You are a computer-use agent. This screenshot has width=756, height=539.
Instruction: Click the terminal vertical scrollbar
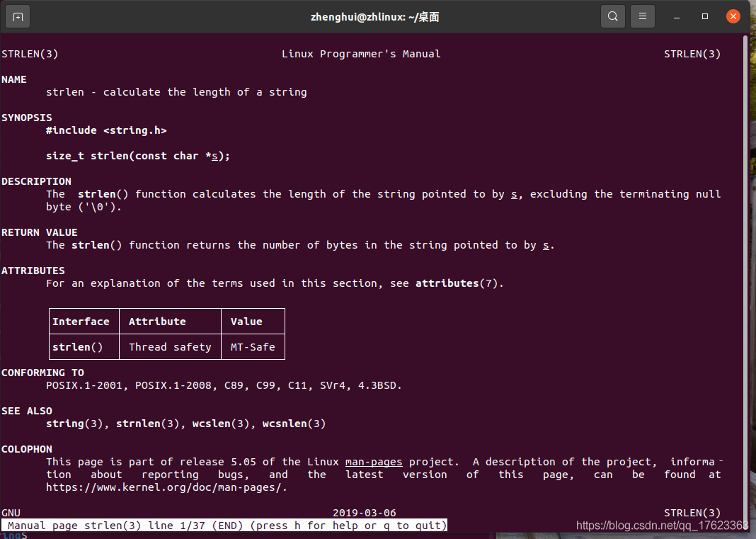745,283
